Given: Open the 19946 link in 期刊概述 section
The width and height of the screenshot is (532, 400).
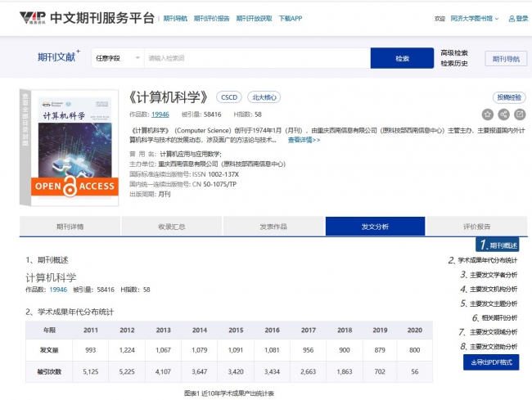Looking at the screenshot, I should coord(58,290).
